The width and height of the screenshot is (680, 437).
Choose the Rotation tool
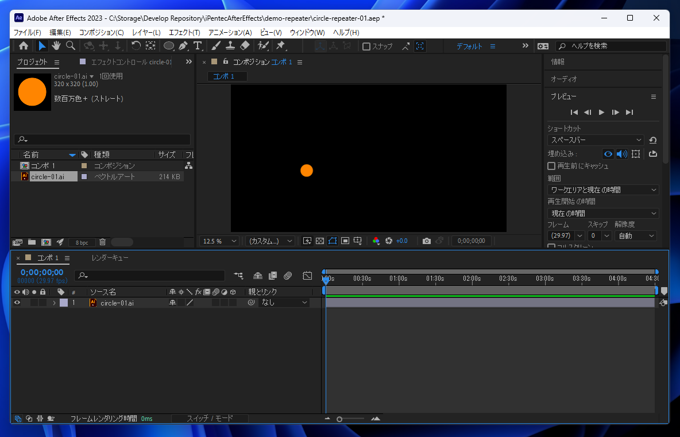[135, 46]
